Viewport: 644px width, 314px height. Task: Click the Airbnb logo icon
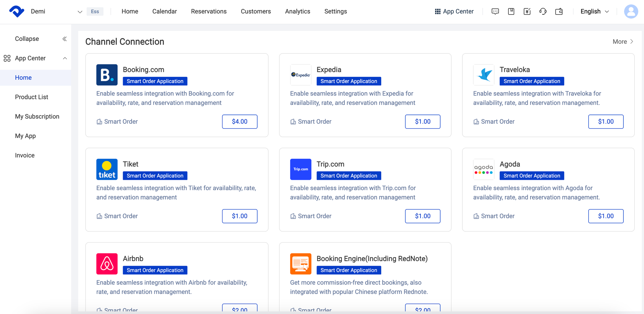coord(107,264)
